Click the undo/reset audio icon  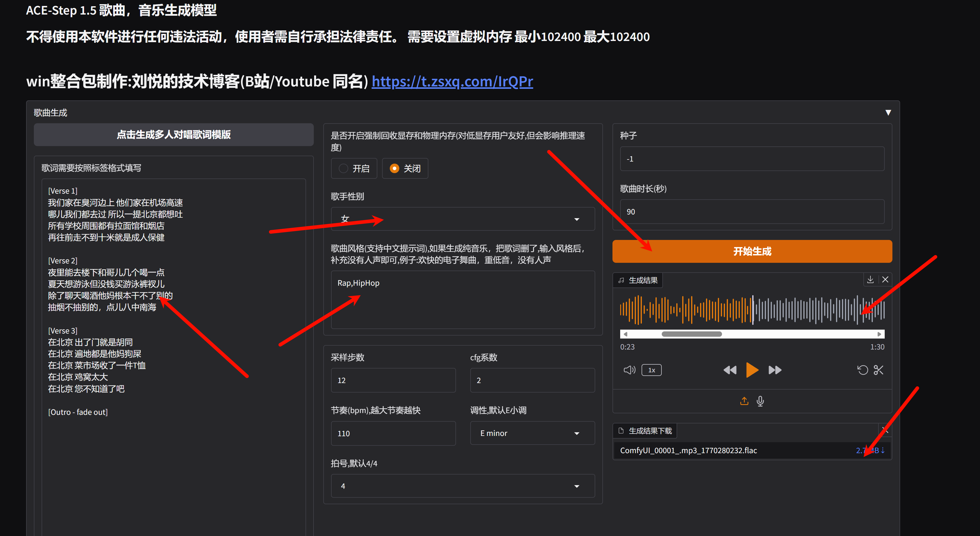tap(862, 370)
